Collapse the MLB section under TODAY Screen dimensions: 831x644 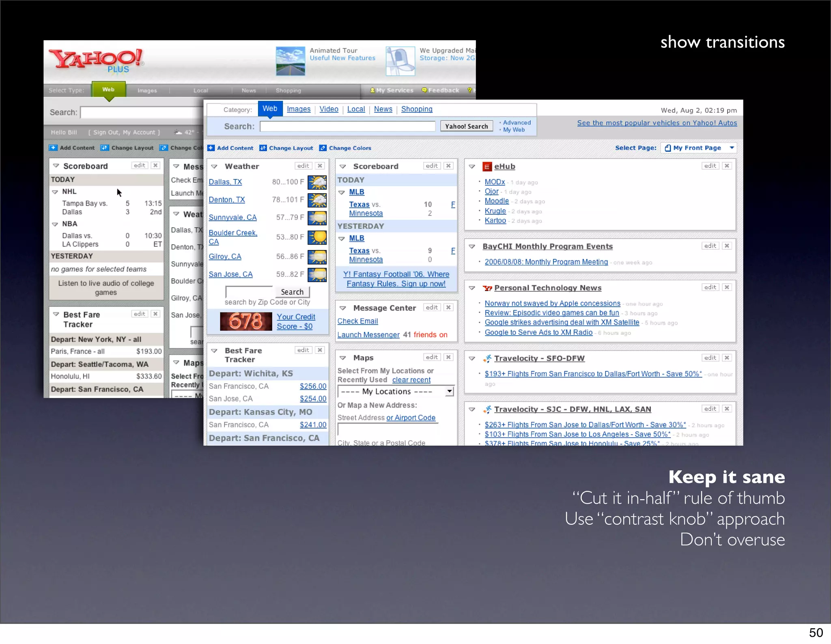[x=342, y=192]
